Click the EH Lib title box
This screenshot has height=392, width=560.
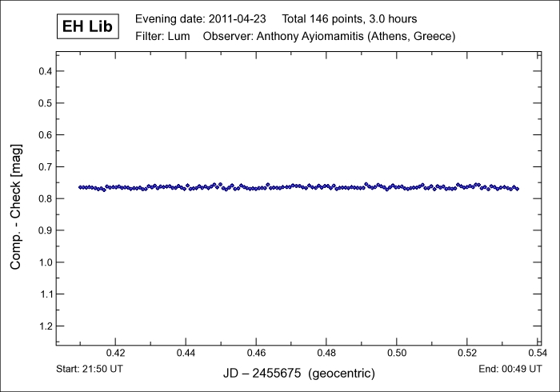[89, 27]
